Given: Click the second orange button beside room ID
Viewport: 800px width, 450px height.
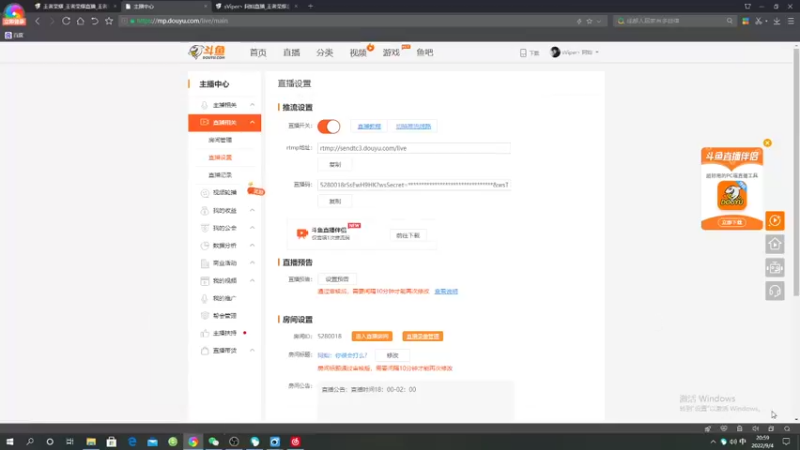Looking at the screenshot, I should (x=422, y=336).
